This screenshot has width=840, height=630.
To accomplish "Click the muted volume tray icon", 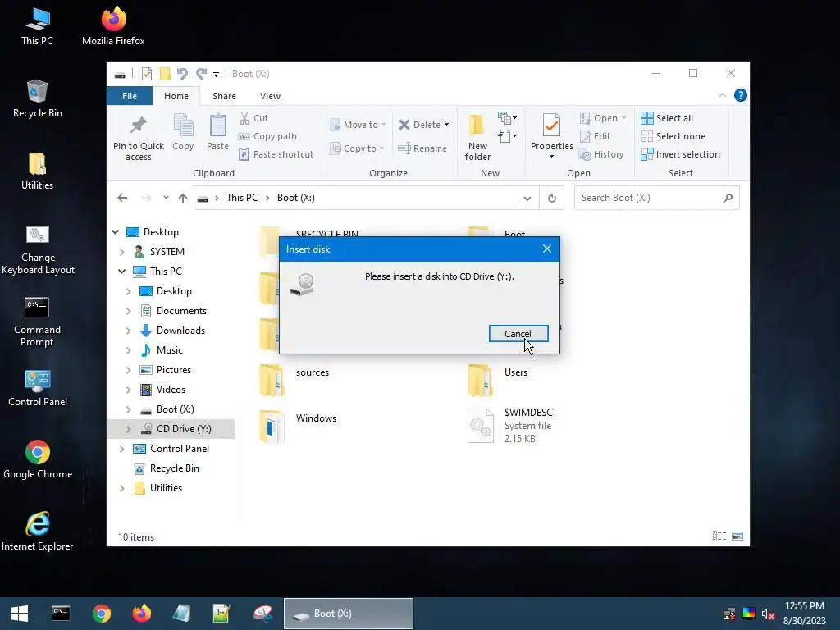I will pos(768,614).
